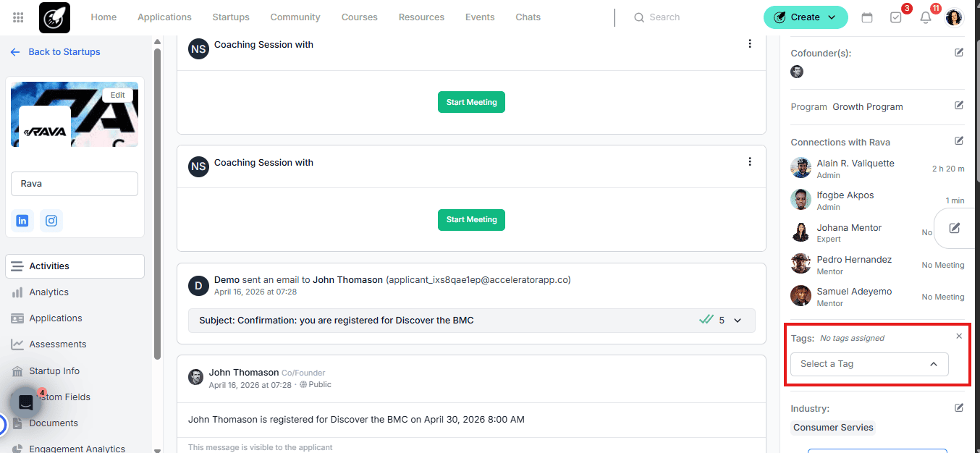The image size is (980, 453).
Task: Click the search magnifier icon
Action: coord(639,17)
